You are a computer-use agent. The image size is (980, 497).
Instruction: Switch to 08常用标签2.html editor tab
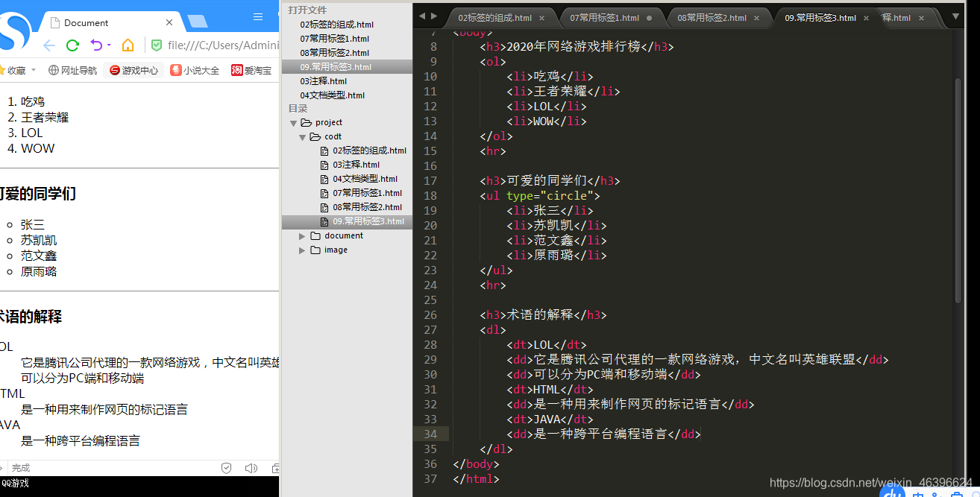(x=712, y=18)
